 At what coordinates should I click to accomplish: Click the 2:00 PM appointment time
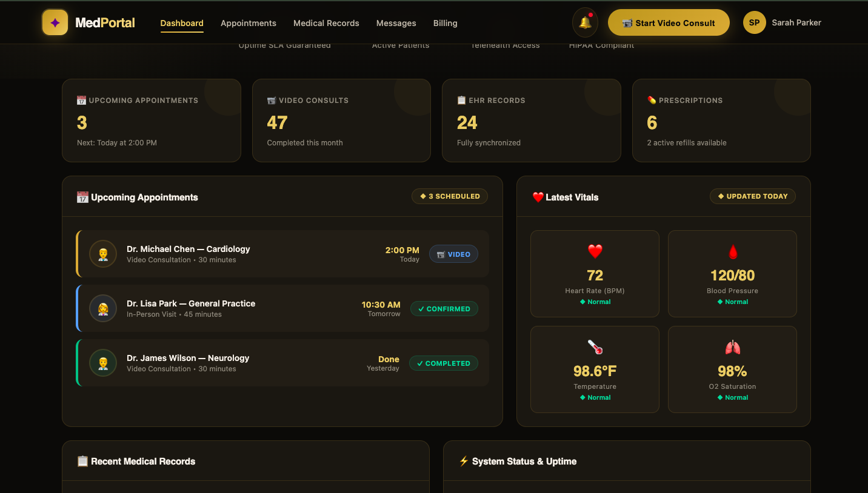pyautogui.click(x=402, y=250)
